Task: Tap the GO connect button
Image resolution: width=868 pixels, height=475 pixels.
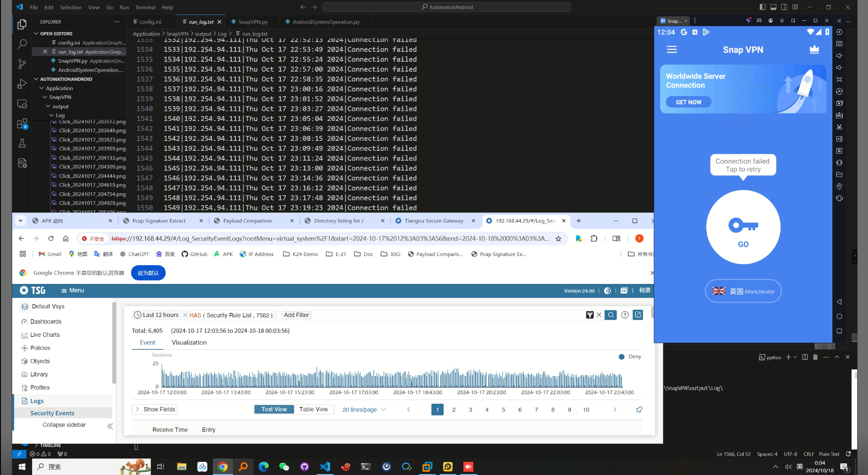Action: point(743,227)
